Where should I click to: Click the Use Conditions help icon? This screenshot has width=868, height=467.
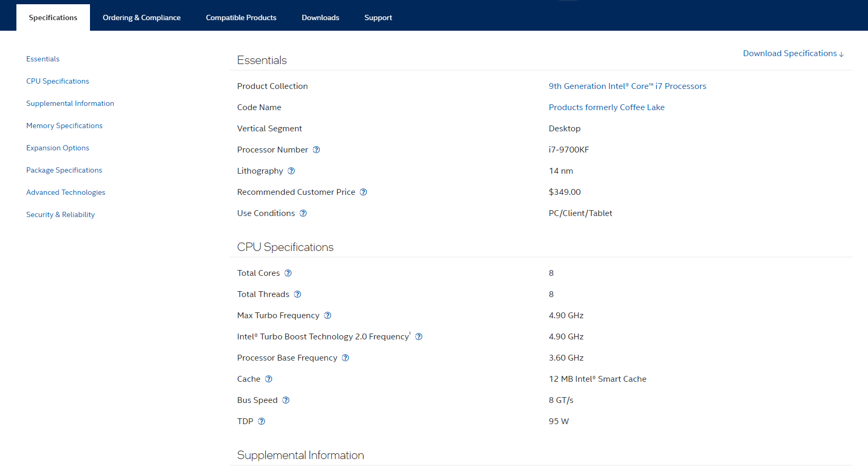tap(303, 213)
